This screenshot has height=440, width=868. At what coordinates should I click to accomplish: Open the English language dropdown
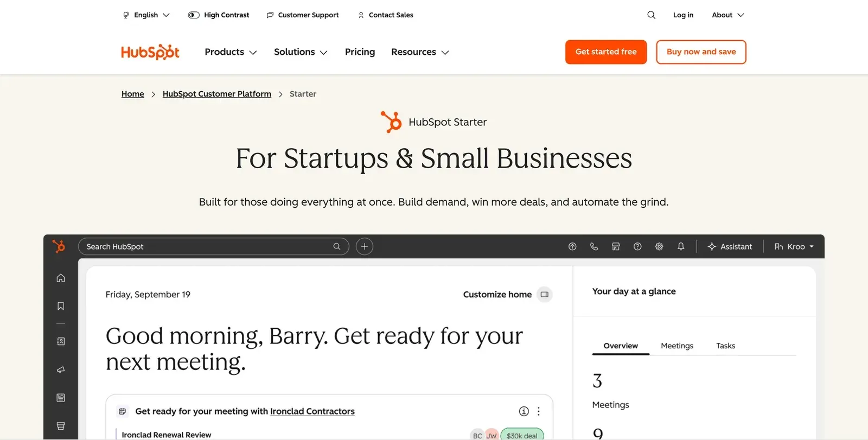[146, 15]
